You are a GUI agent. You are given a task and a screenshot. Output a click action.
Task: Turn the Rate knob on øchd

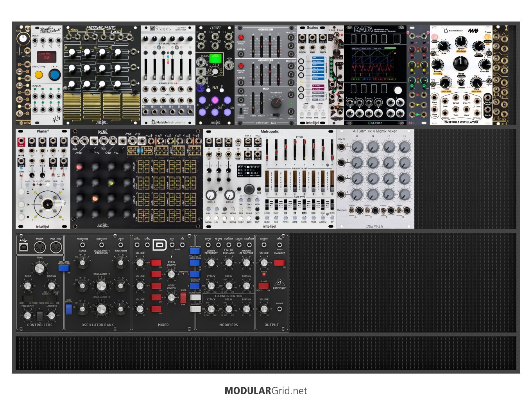coord(23,38)
